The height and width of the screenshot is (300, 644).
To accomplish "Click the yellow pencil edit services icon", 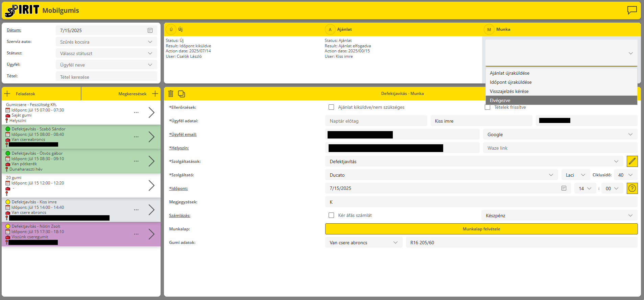I will pyautogui.click(x=632, y=161).
